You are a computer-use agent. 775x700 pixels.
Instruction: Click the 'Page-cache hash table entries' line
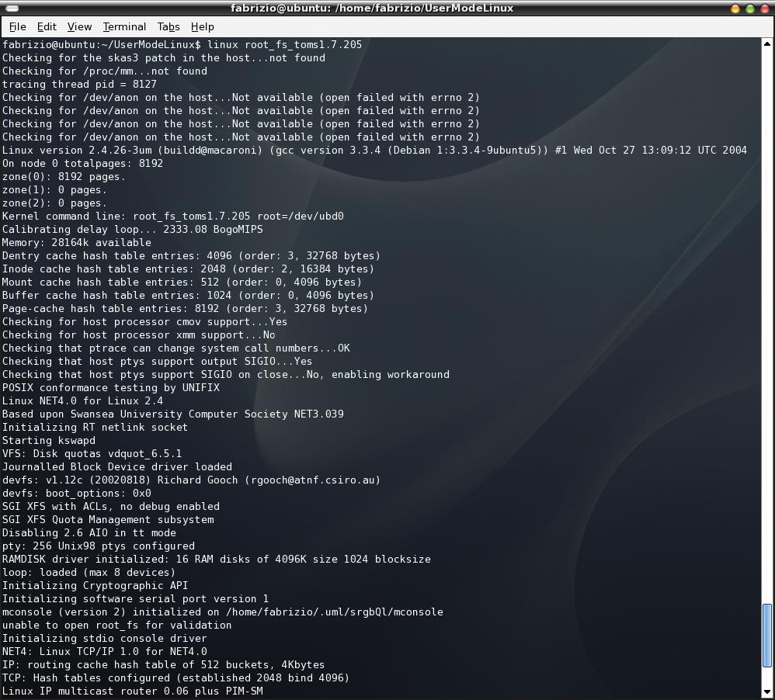pyautogui.click(x=185, y=309)
